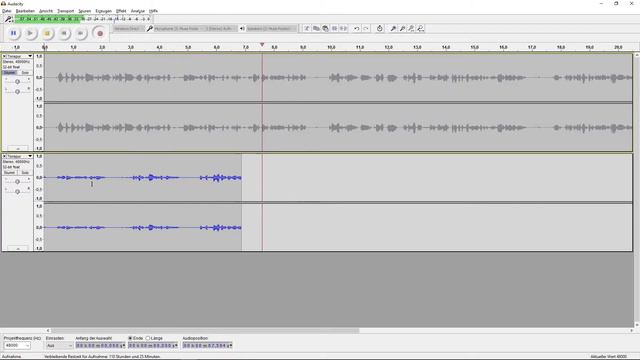
Task: Click the Audioposition time field
Action: [x=207, y=345]
